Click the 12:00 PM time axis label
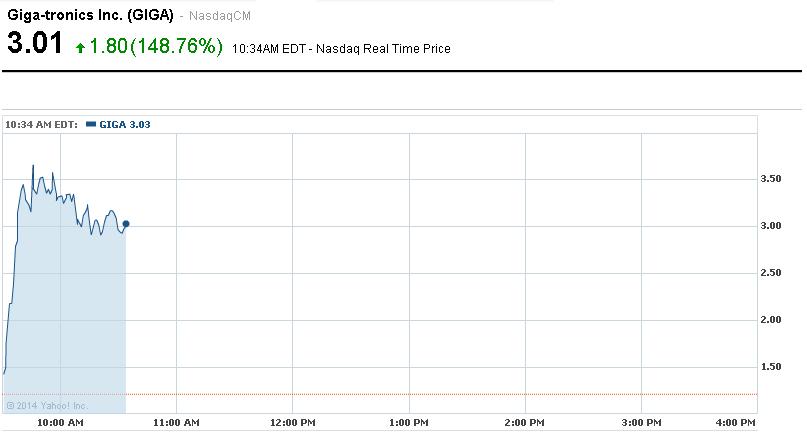807x432 pixels. coord(292,423)
